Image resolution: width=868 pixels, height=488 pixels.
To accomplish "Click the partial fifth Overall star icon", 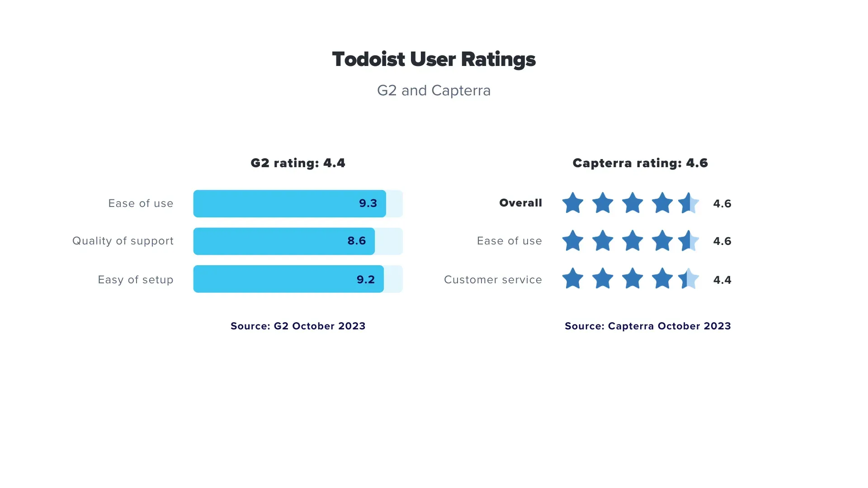I will tap(687, 202).
